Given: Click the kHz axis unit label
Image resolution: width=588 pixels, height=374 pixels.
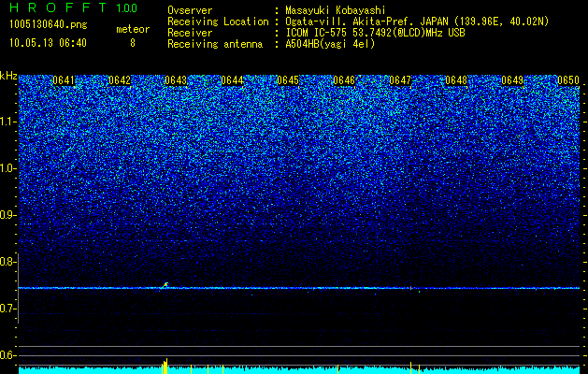Looking at the screenshot, I should pyautogui.click(x=8, y=76).
